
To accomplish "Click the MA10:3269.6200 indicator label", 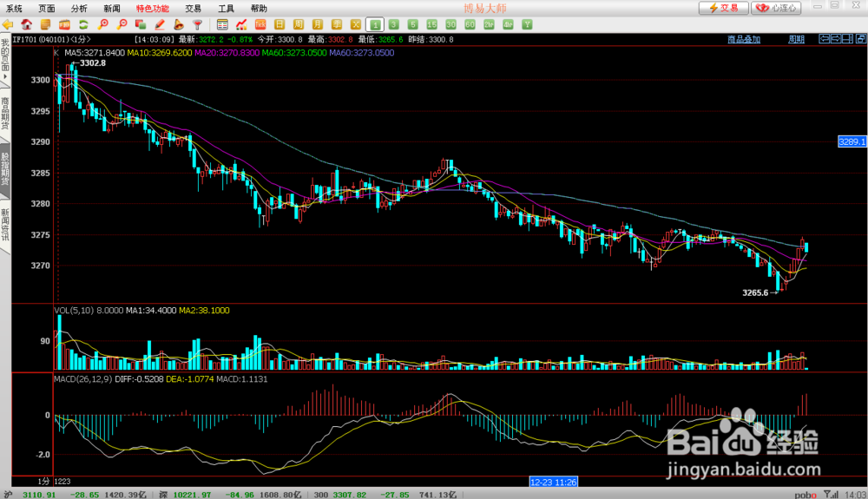I will (x=160, y=53).
